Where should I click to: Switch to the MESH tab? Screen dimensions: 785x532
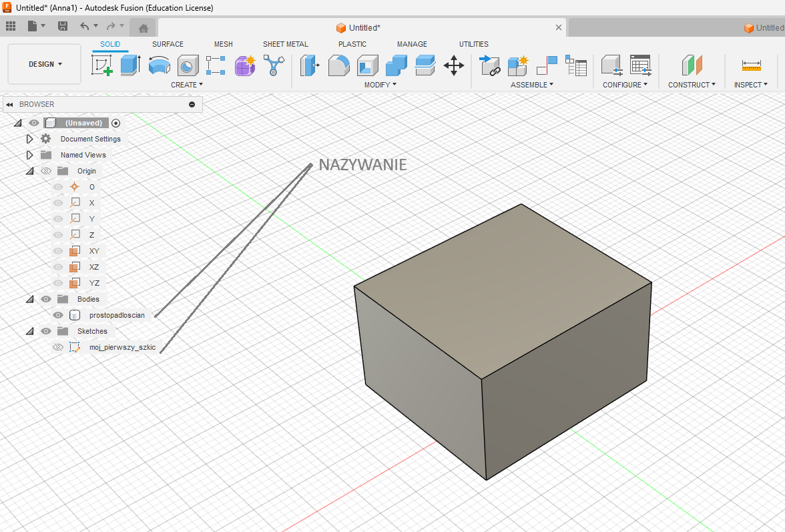pos(223,44)
